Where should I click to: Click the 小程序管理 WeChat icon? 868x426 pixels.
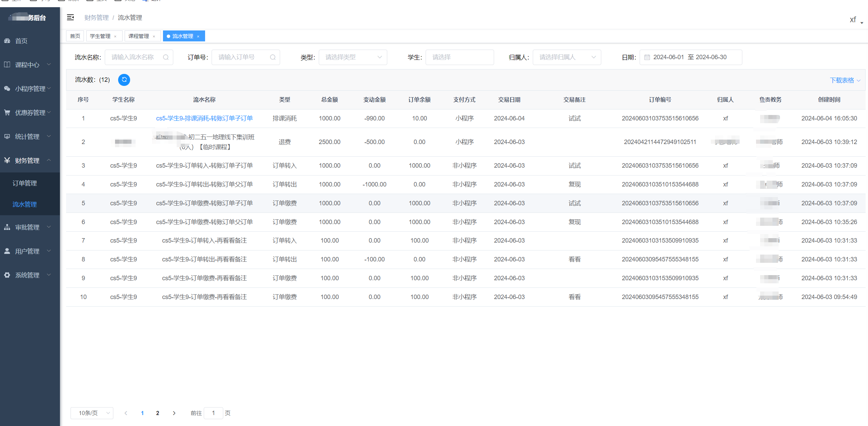point(7,89)
